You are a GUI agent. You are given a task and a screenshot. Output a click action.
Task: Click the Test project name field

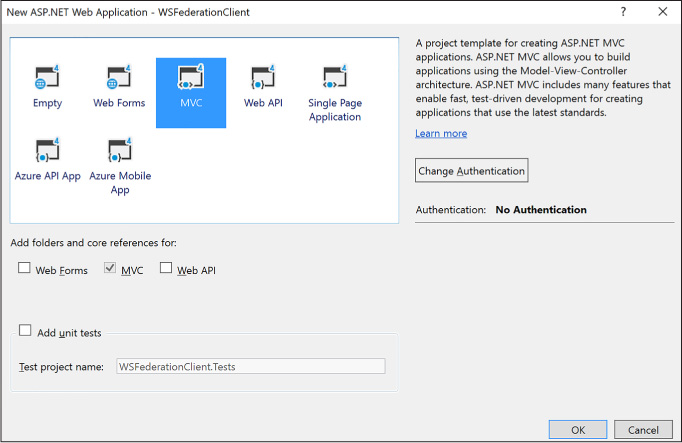(x=251, y=366)
